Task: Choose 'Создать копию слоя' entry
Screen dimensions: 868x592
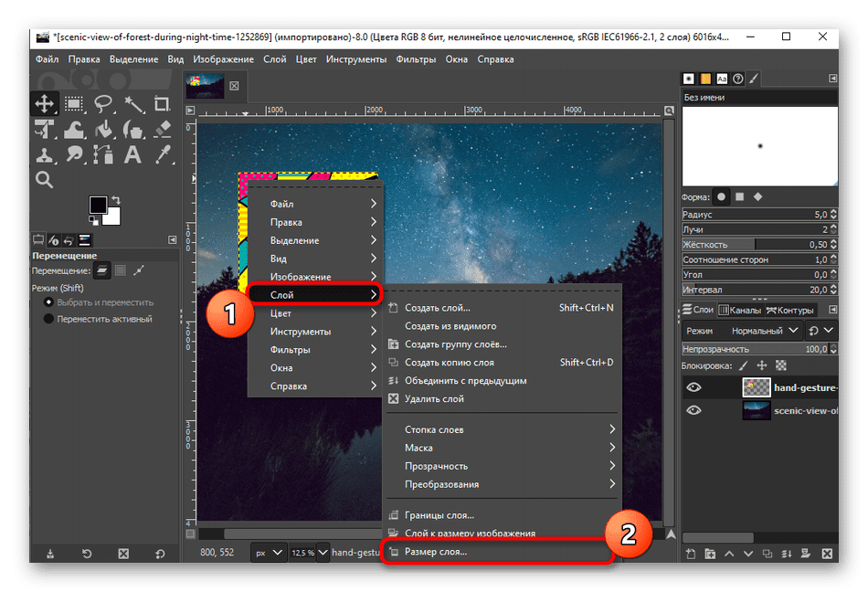Action: coord(503,363)
